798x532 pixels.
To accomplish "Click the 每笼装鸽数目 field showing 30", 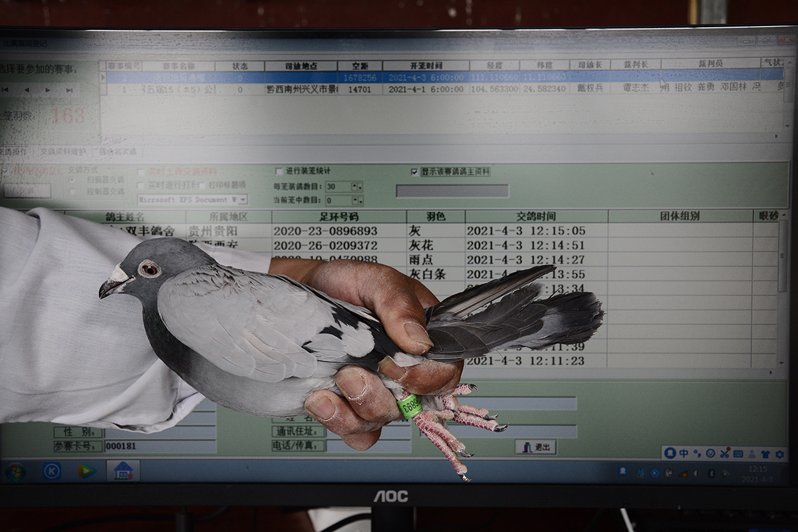I will 338,187.
